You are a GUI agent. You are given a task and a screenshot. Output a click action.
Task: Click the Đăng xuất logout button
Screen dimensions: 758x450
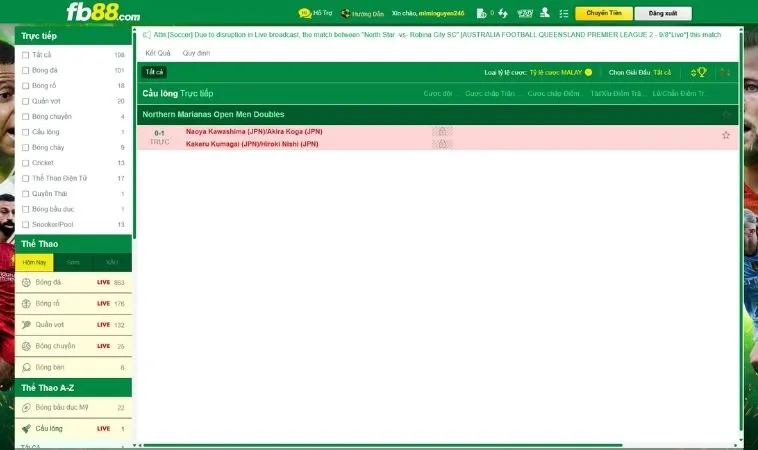pos(662,14)
